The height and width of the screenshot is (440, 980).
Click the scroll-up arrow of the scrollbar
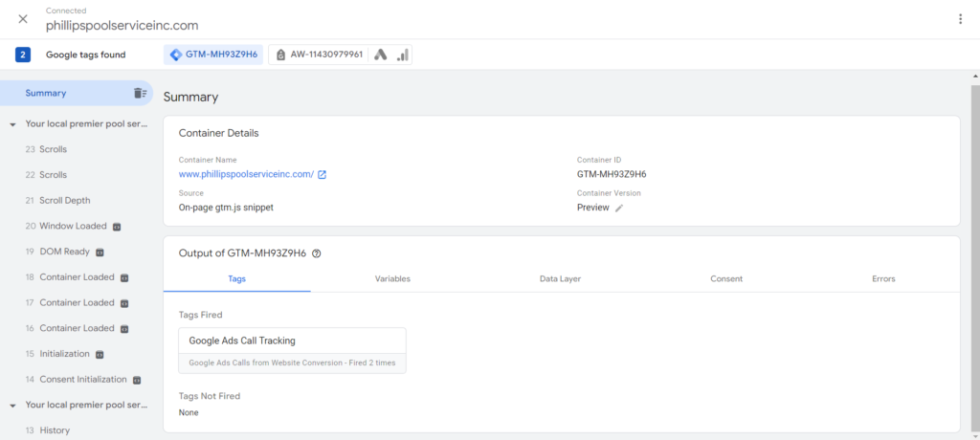tap(975, 76)
